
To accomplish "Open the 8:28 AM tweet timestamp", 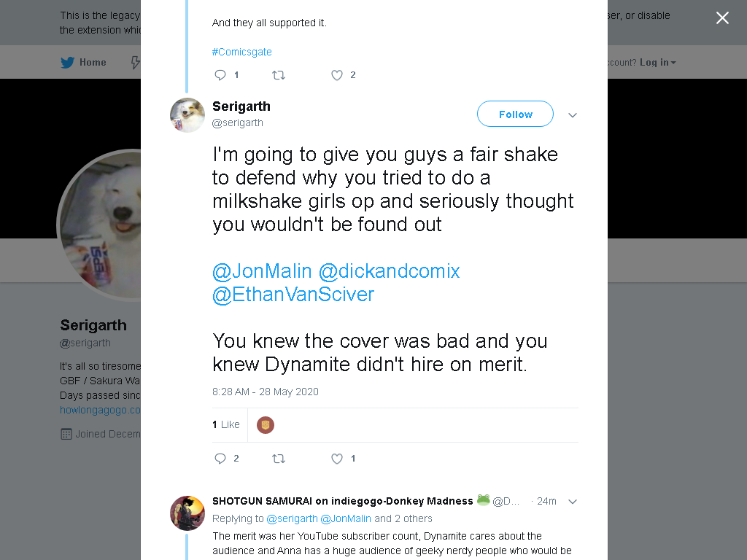I will click(x=266, y=392).
